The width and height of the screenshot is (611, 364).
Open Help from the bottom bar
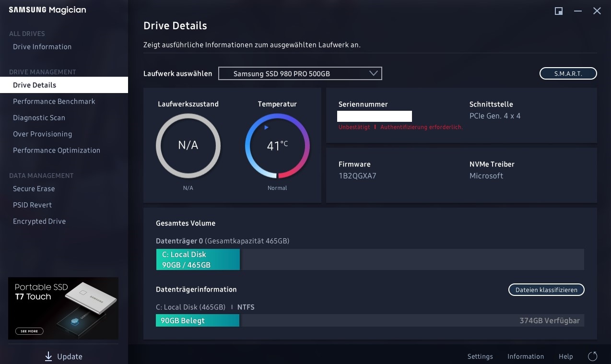pyautogui.click(x=565, y=356)
